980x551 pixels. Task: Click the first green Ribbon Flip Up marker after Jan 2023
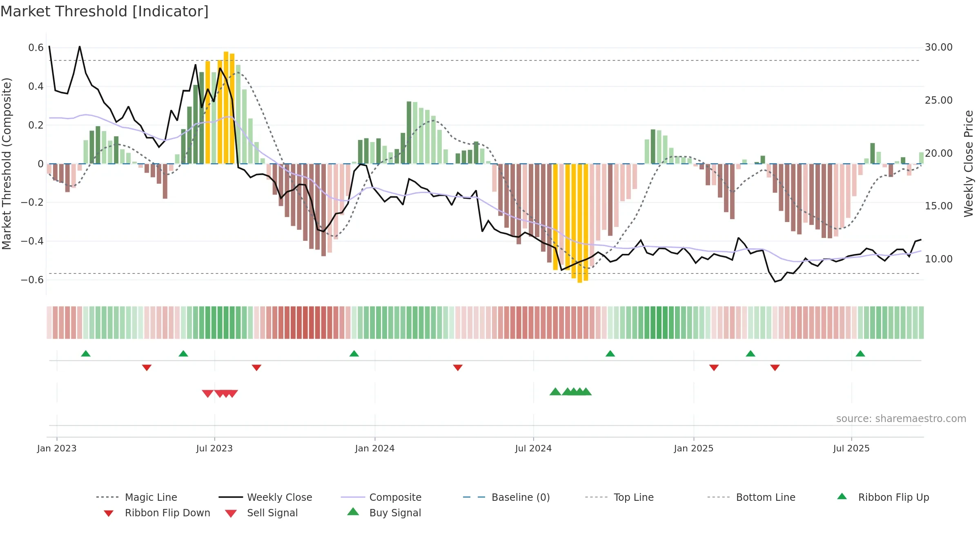tap(86, 353)
